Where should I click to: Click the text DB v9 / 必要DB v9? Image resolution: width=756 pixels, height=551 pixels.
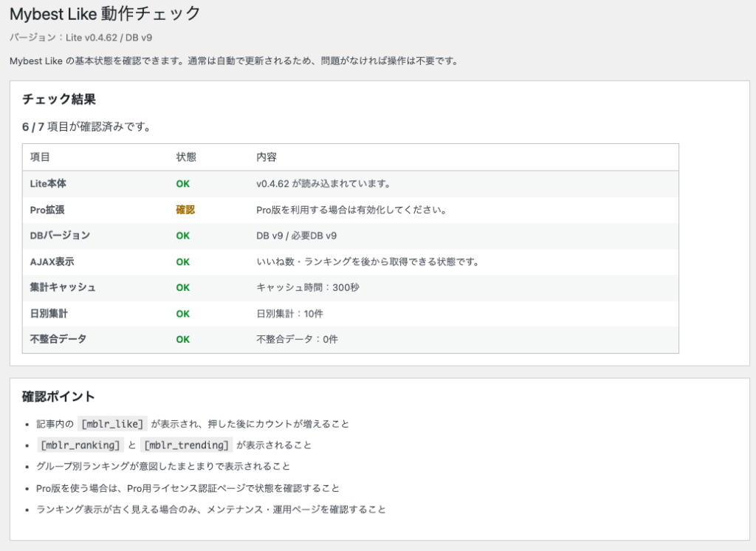pyautogui.click(x=297, y=236)
